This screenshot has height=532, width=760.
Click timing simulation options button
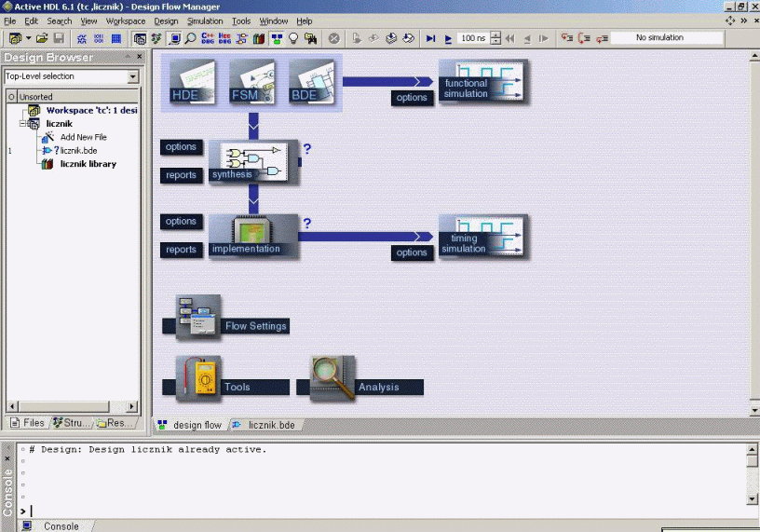[x=412, y=252]
